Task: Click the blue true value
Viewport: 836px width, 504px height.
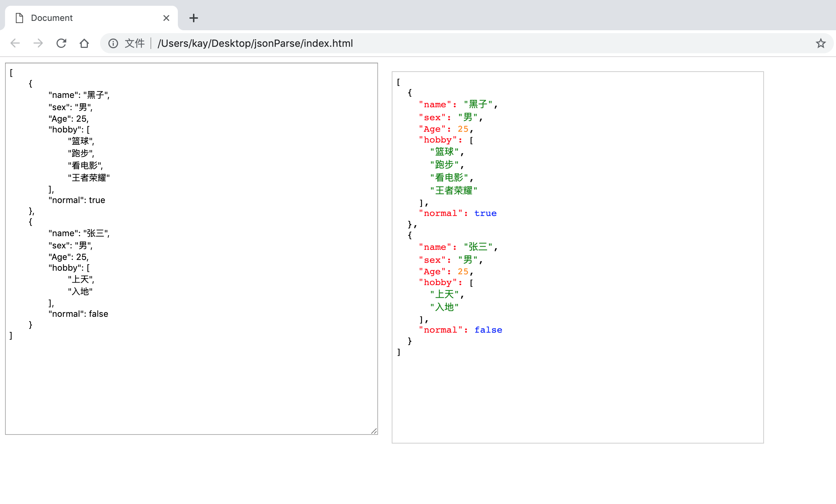Action: click(x=485, y=213)
